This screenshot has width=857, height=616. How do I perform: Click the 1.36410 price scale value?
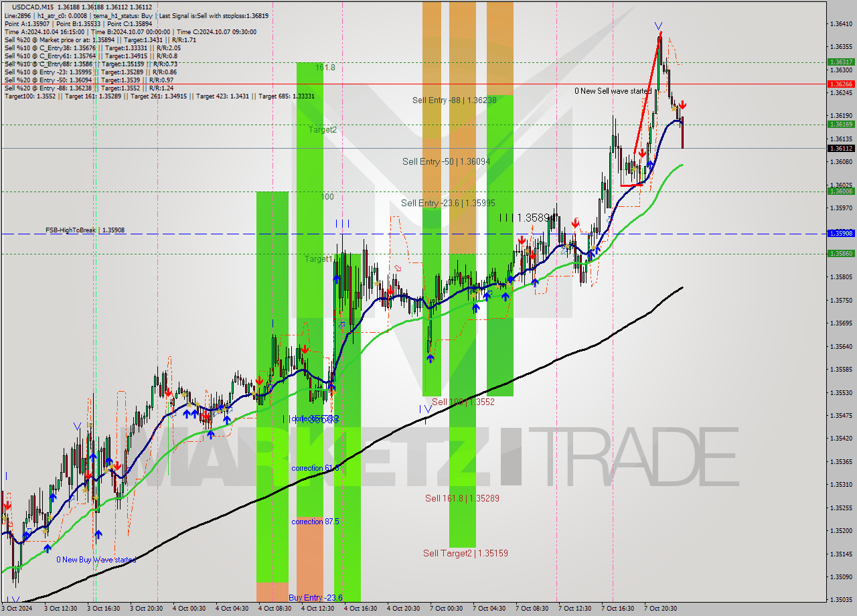tap(841, 24)
